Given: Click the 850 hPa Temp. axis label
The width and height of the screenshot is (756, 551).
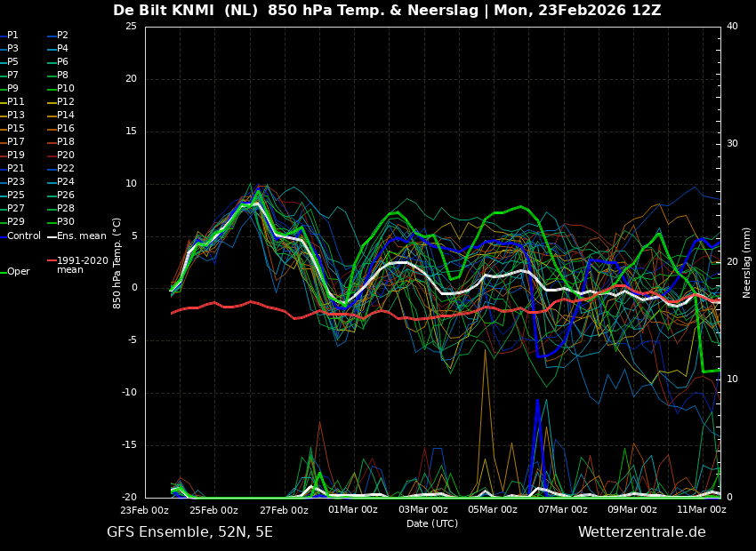Looking at the screenshot, I should (117, 262).
